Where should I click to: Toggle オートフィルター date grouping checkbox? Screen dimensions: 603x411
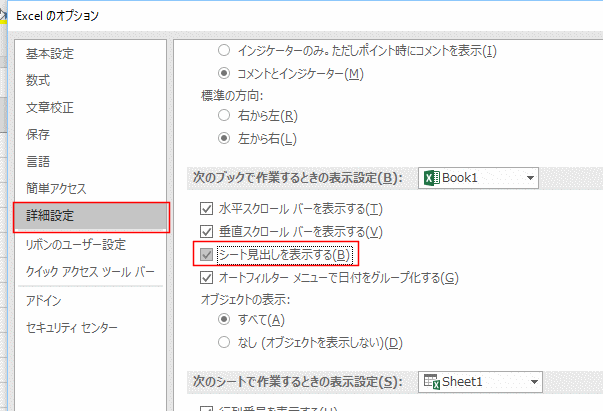(x=207, y=277)
